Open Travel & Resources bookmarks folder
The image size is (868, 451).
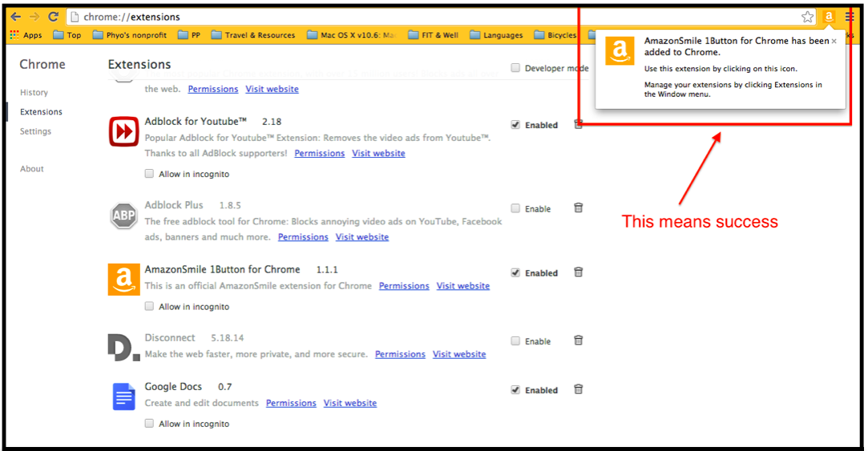tap(253, 35)
